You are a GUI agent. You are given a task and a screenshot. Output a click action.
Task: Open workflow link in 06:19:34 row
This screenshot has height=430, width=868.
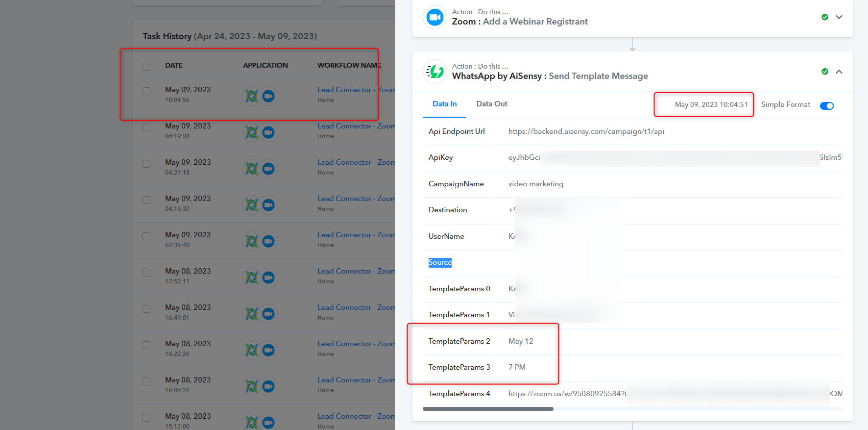tap(356, 126)
